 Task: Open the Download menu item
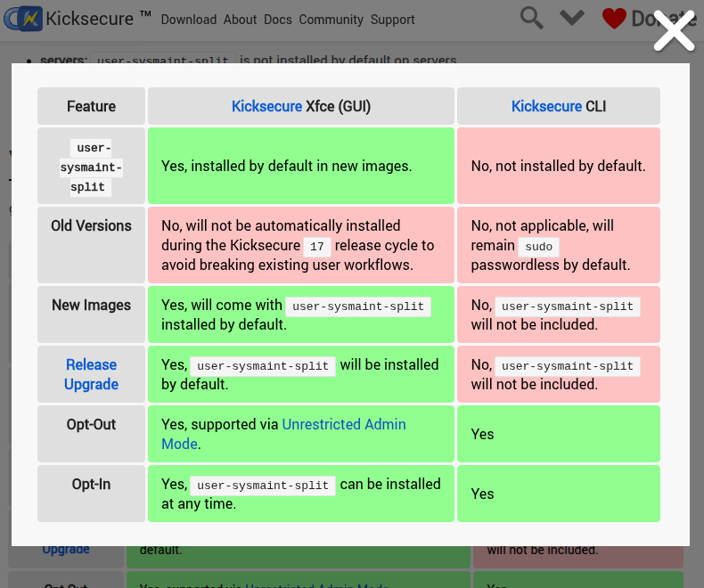pos(189,20)
